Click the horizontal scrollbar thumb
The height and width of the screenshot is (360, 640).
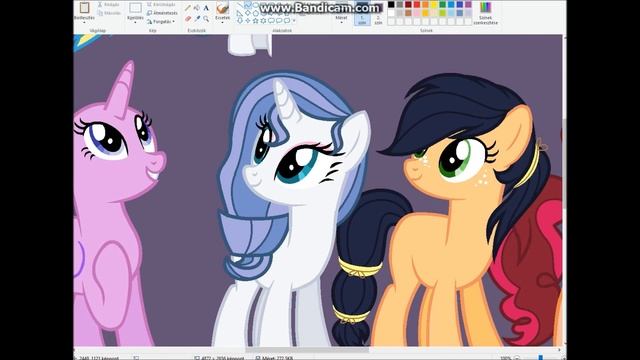tap(307, 349)
